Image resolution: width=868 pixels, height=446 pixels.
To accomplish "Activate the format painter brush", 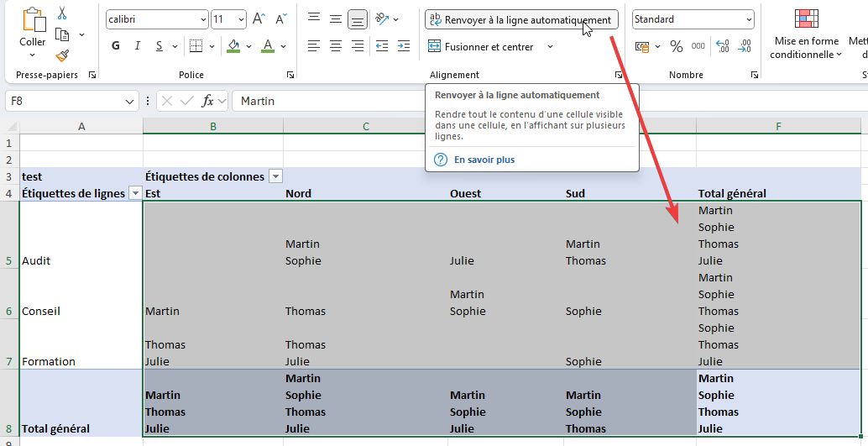I will pyautogui.click(x=62, y=56).
